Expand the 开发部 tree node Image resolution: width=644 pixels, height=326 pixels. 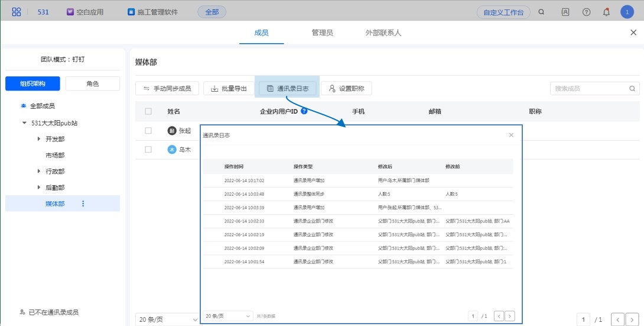tap(39, 139)
